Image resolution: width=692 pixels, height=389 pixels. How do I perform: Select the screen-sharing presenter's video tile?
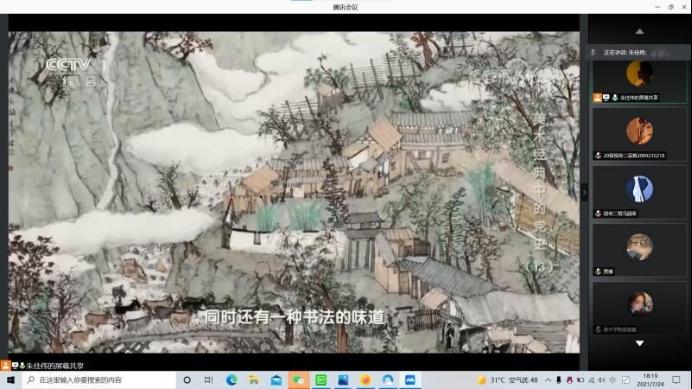click(639, 82)
